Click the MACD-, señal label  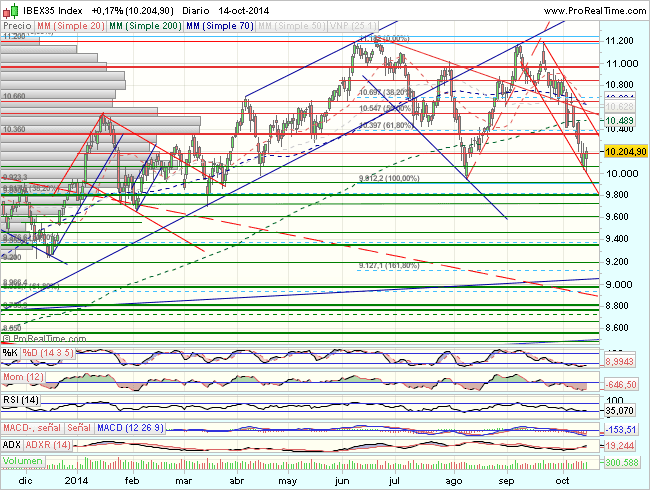point(32,427)
